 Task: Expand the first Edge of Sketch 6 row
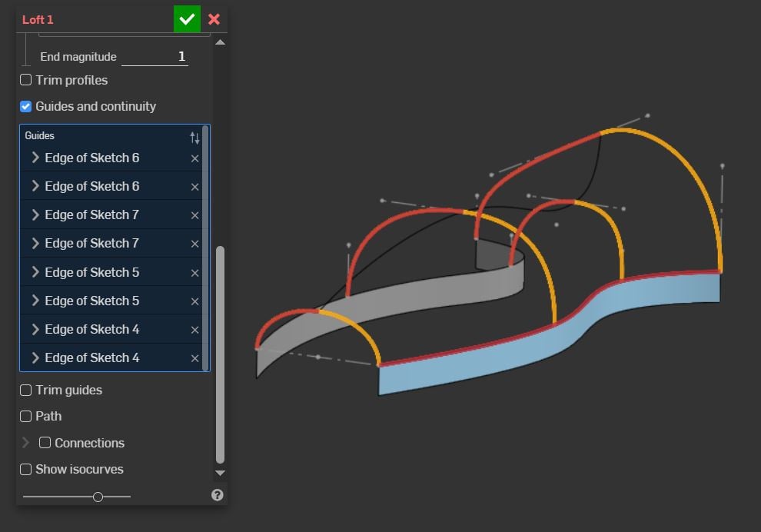coord(35,158)
